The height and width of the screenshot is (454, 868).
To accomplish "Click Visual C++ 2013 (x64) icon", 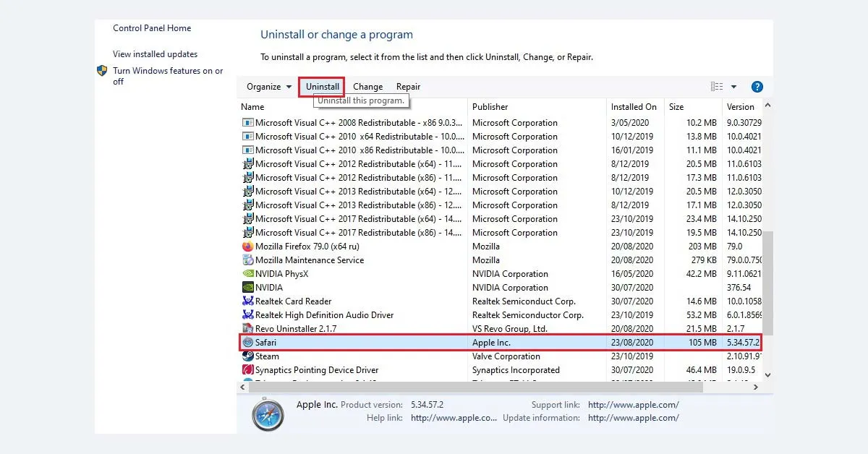I will pyautogui.click(x=248, y=192).
